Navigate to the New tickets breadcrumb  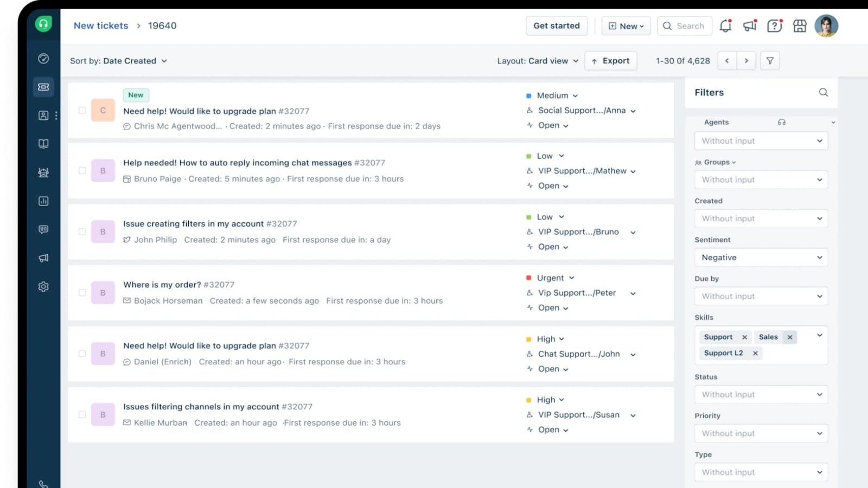[x=100, y=25]
